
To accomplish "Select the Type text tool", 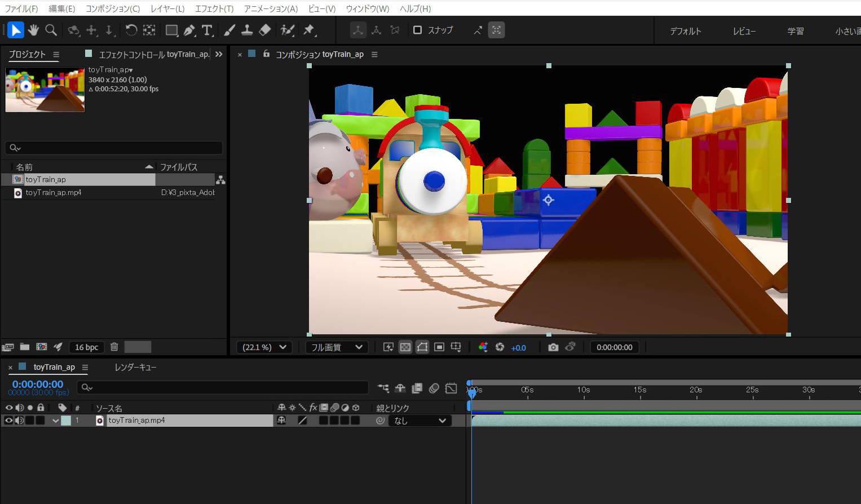I will (x=207, y=30).
